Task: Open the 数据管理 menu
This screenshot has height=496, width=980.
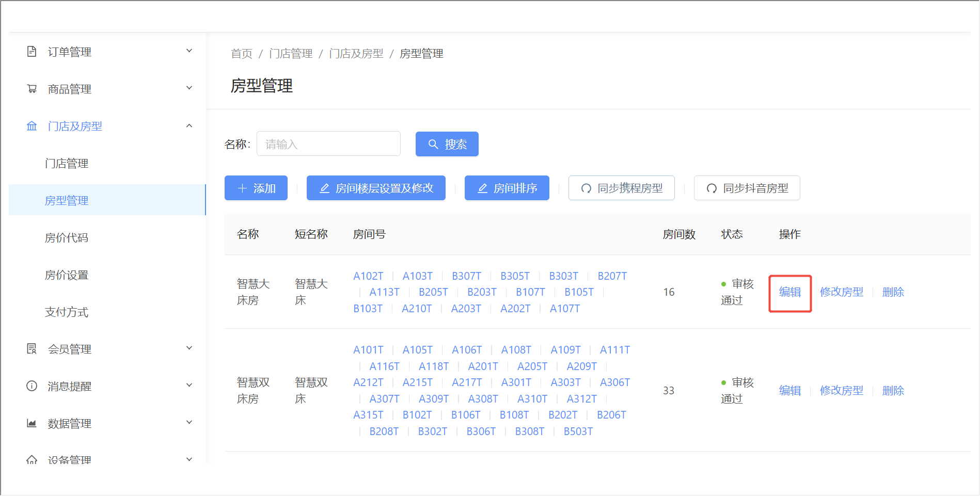Action: [x=107, y=423]
